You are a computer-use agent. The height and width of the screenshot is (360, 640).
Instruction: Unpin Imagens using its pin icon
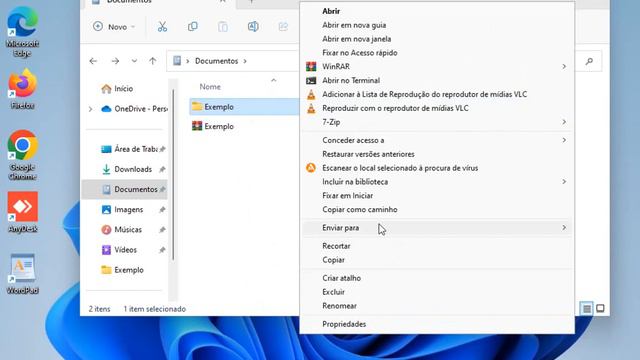point(162,209)
